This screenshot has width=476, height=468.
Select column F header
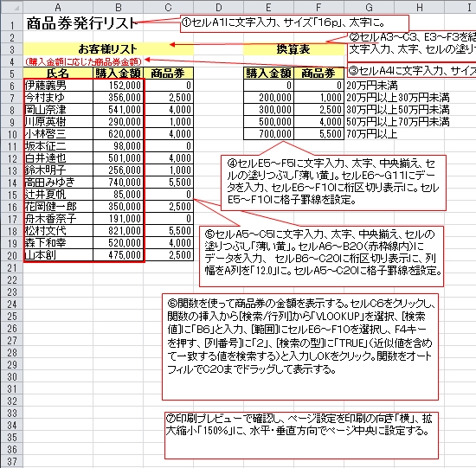pos(318,7)
